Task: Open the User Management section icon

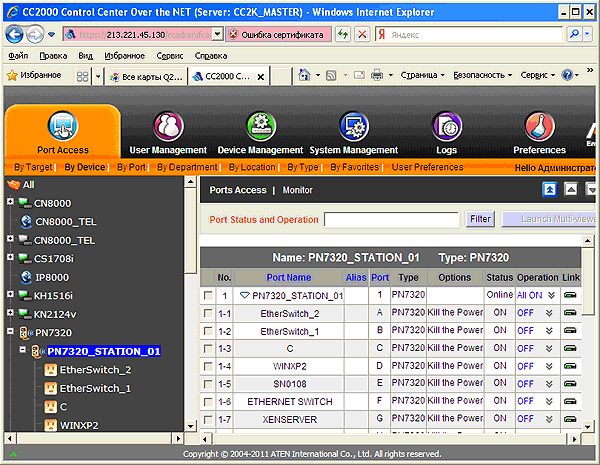Action: (167, 127)
